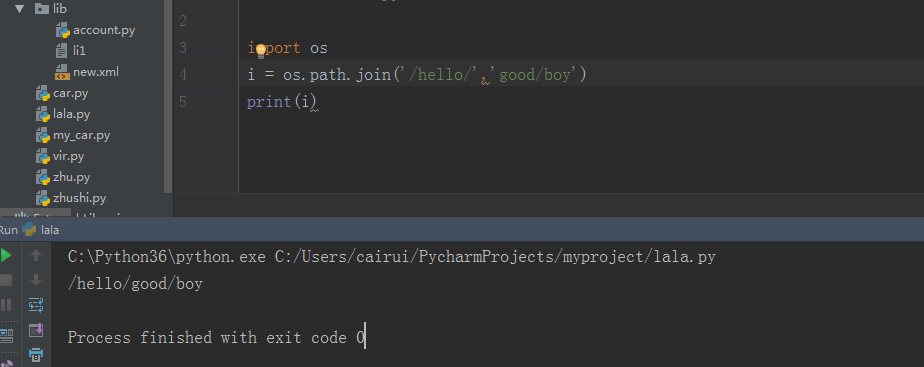
Task: Click the print(i) statement
Action: (x=282, y=102)
